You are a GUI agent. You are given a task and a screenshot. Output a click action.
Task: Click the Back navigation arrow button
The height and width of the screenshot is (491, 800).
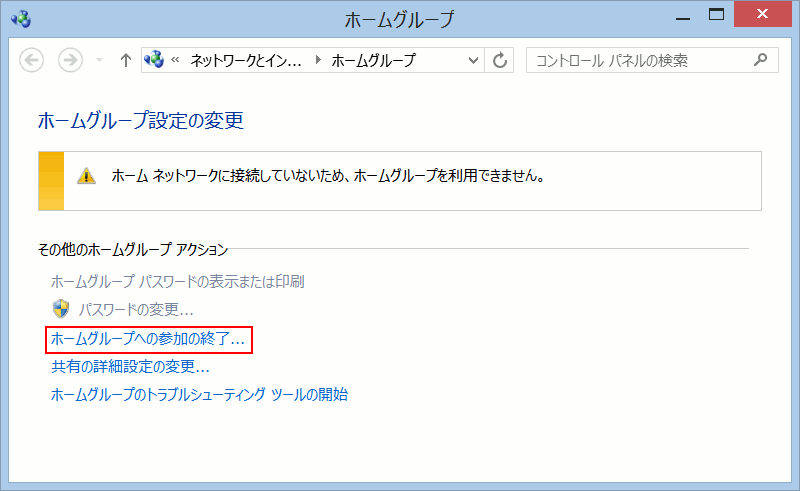32,60
